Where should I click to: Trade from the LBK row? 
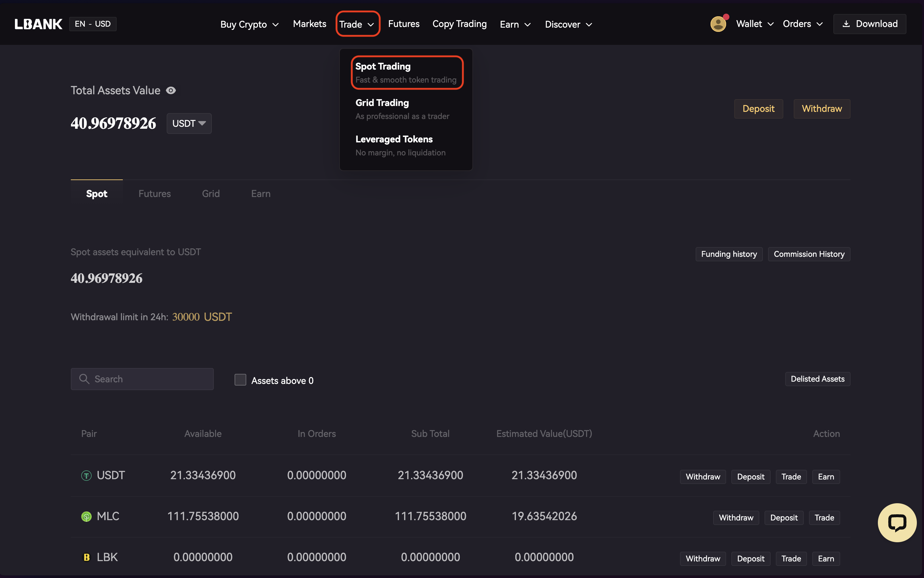[x=791, y=558]
